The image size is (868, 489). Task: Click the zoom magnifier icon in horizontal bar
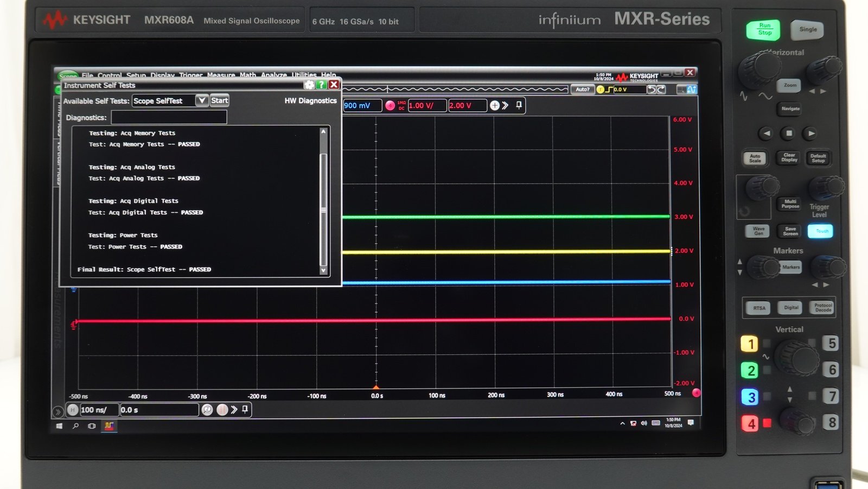point(207,410)
